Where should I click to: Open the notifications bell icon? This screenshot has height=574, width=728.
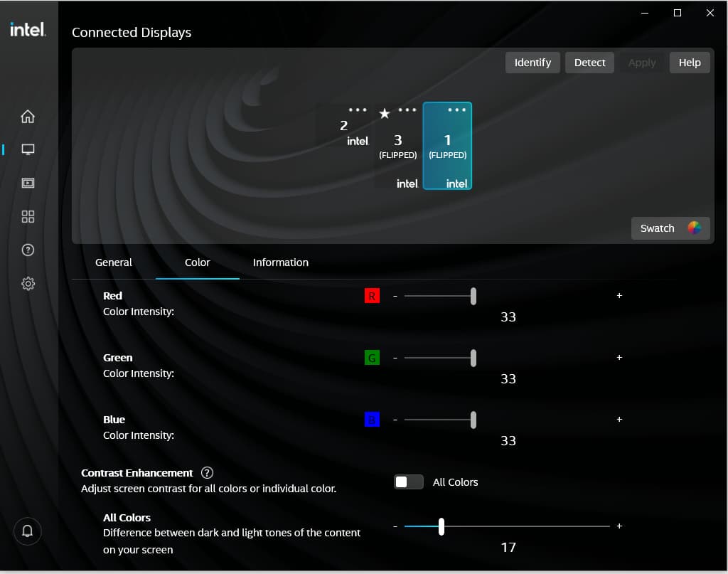click(28, 531)
